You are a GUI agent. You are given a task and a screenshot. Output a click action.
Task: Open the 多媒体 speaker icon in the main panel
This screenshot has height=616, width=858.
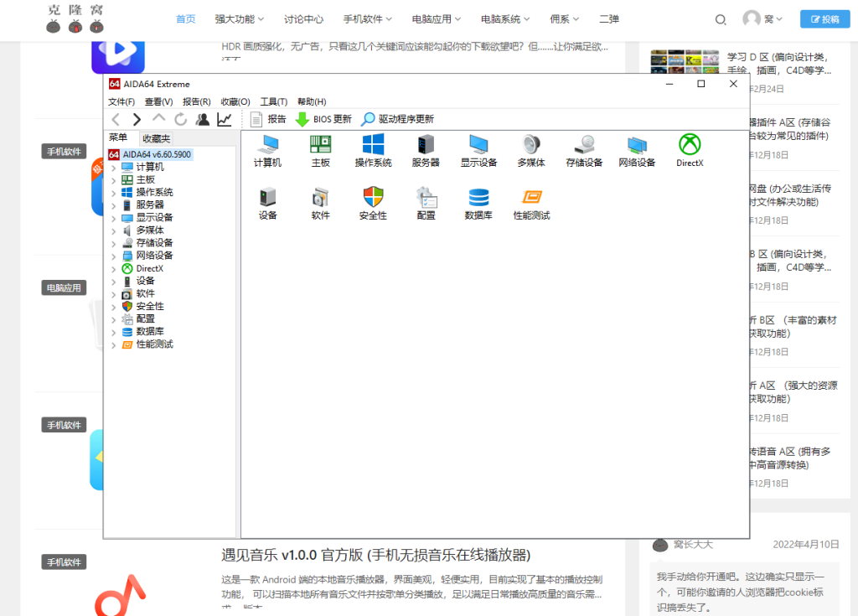(x=531, y=151)
